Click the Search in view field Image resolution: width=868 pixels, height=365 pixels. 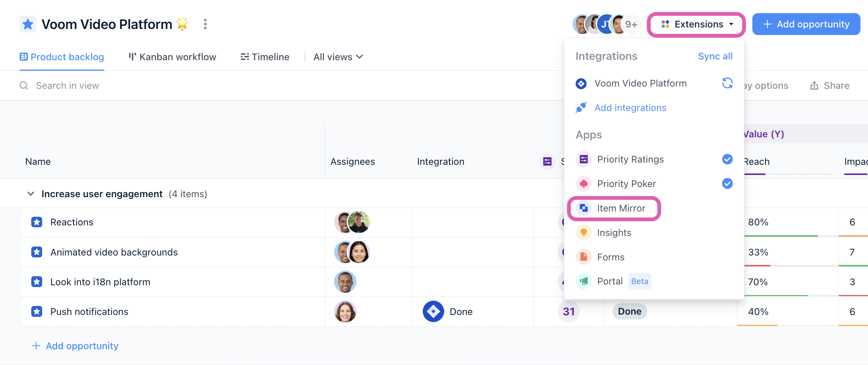pyautogui.click(x=67, y=86)
